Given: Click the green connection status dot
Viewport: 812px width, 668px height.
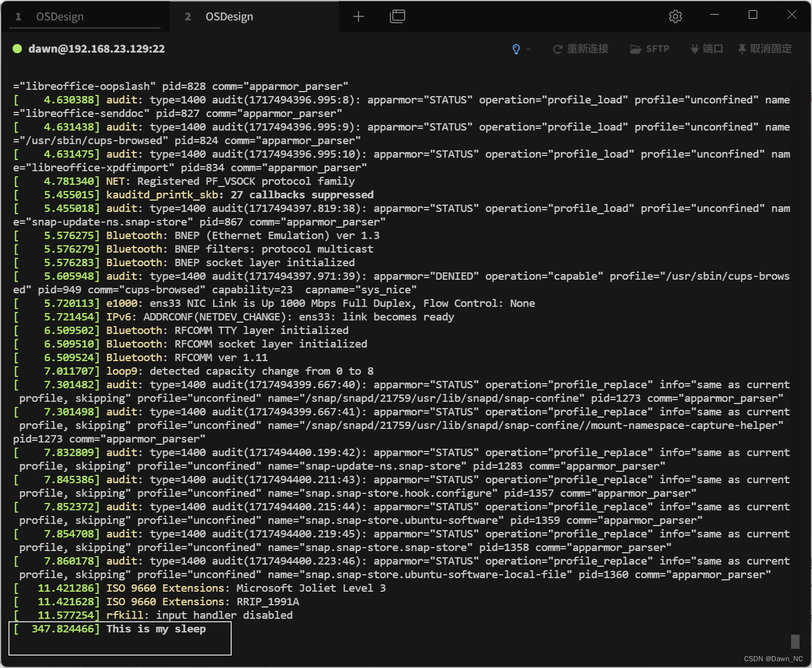Looking at the screenshot, I should click(x=18, y=49).
